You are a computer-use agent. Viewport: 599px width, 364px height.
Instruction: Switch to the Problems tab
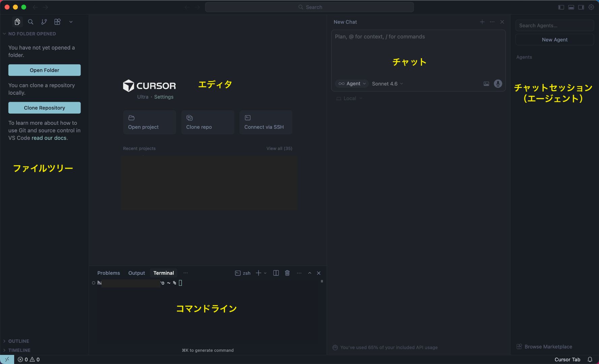coord(109,273)
